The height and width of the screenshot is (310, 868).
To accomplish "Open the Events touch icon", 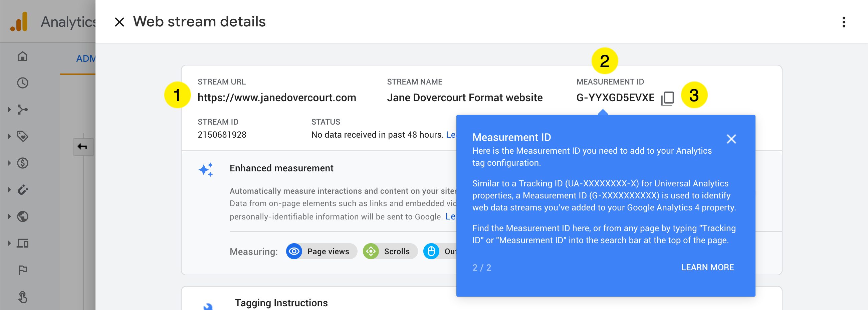I will click(23, 297).
